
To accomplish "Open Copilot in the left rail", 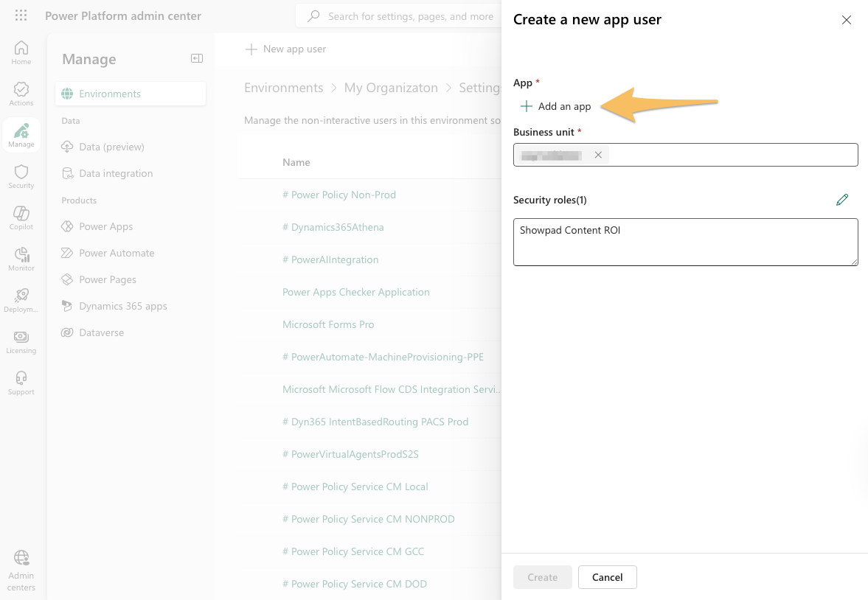I will pyautogui.click(x=21, y=217).
